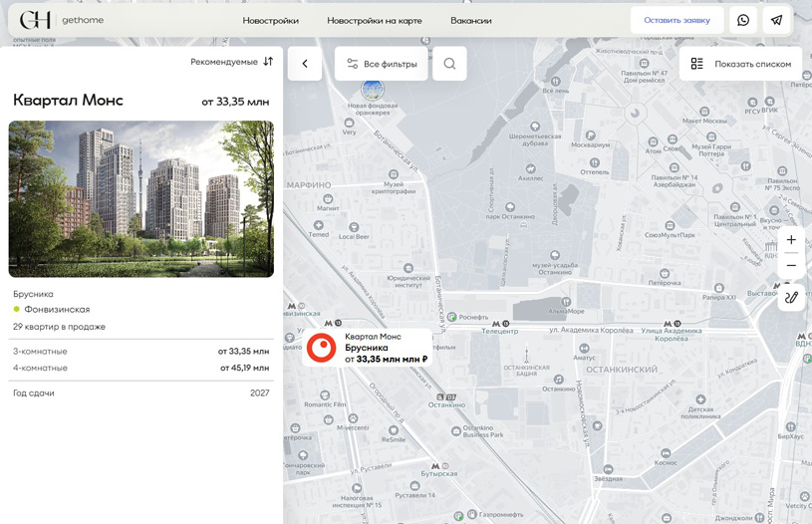Select 3-комнатные apartments row

click(x=140, y=352)
